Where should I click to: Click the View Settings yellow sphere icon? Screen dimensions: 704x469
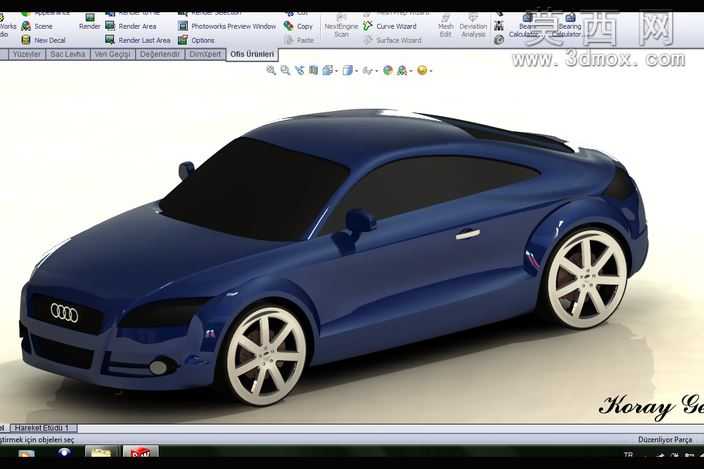pos(422,70)
